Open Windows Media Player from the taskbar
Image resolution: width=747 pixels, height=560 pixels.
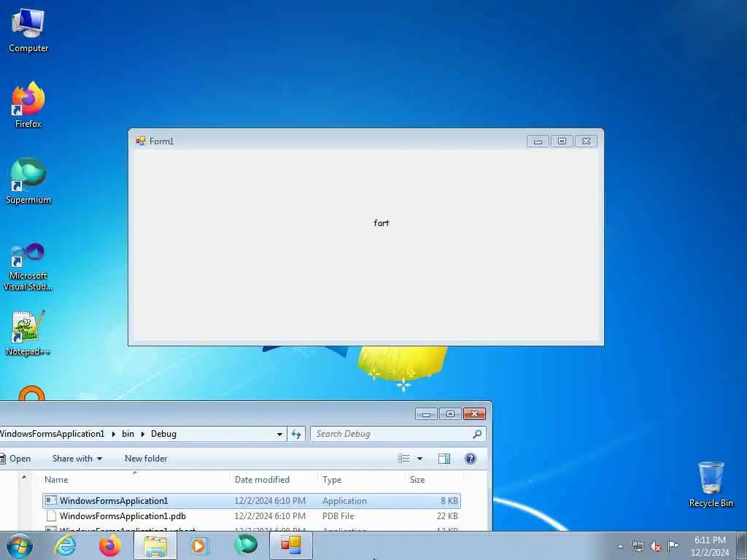(x=200, y=545)
